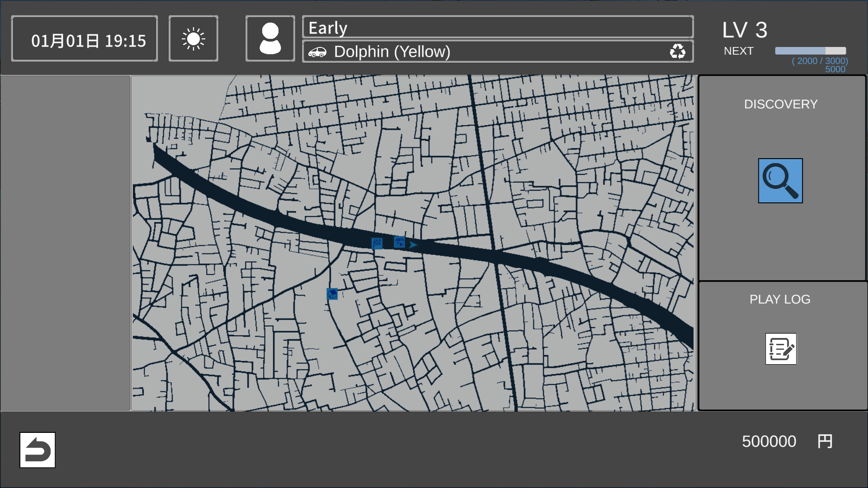Viewport: 868px width, 488px height.
Task: Select the checkered flag marker on the map
Action: [378, 244]
